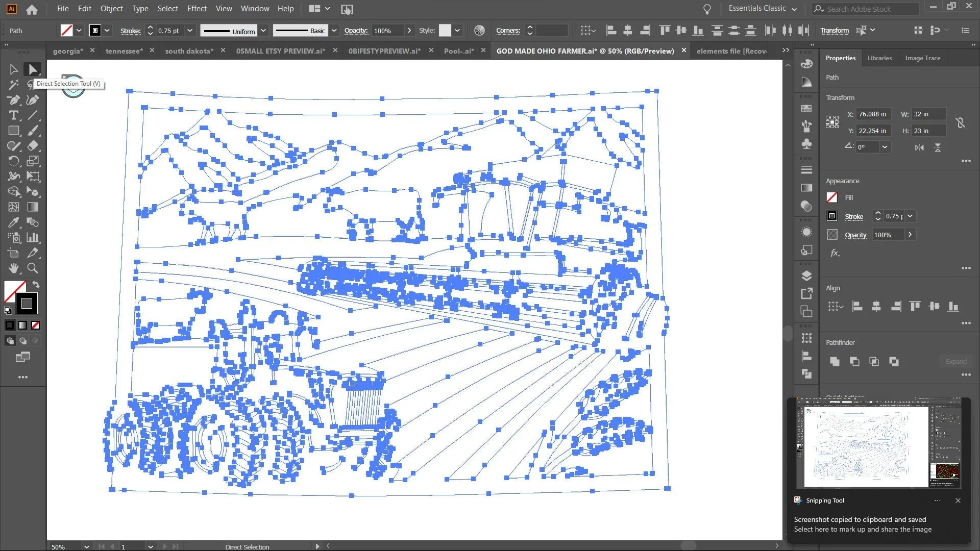This screenshot has width=980, height=551.
Task: Select the Pen tool
Action: click(x=14, y=100)
